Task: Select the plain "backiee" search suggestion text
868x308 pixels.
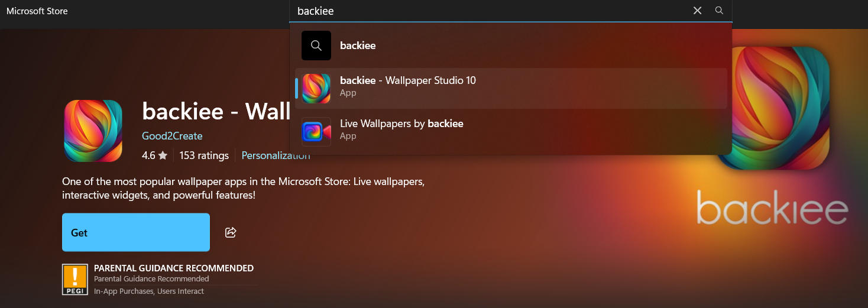Action: pos(358,46)
